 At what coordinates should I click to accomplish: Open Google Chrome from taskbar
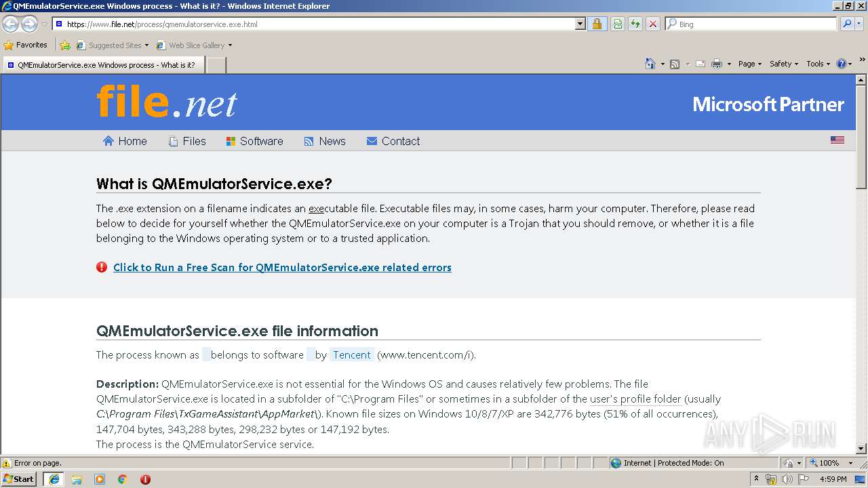coord(123,479)
